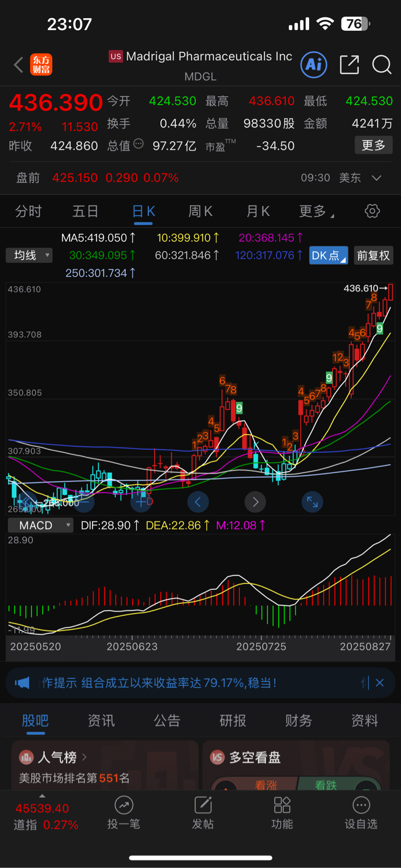Tap the US market flag badge

115,56
